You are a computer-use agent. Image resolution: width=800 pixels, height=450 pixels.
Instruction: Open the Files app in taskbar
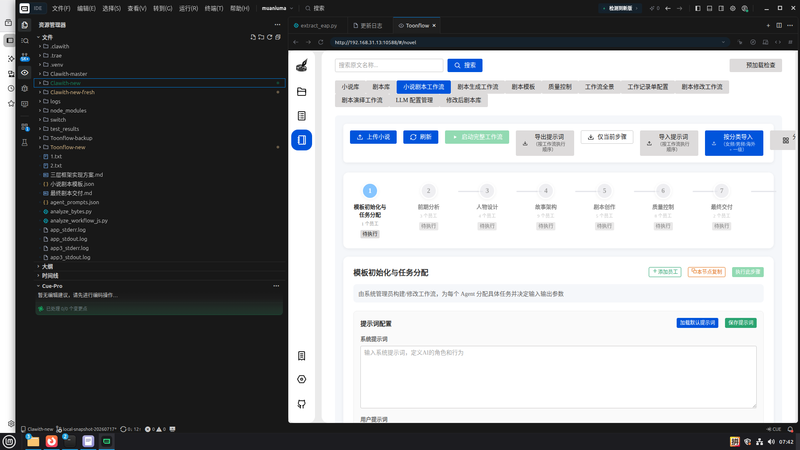click(x=33, y=441)
